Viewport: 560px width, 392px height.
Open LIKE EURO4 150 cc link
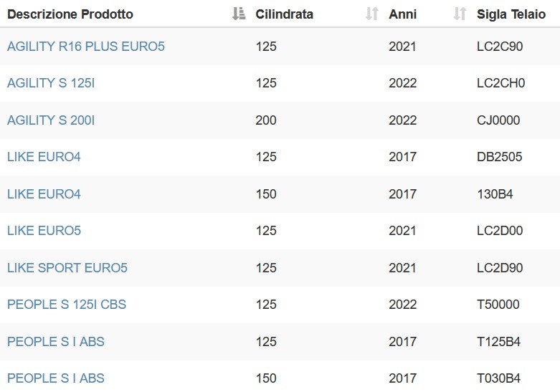click(44, 194)
